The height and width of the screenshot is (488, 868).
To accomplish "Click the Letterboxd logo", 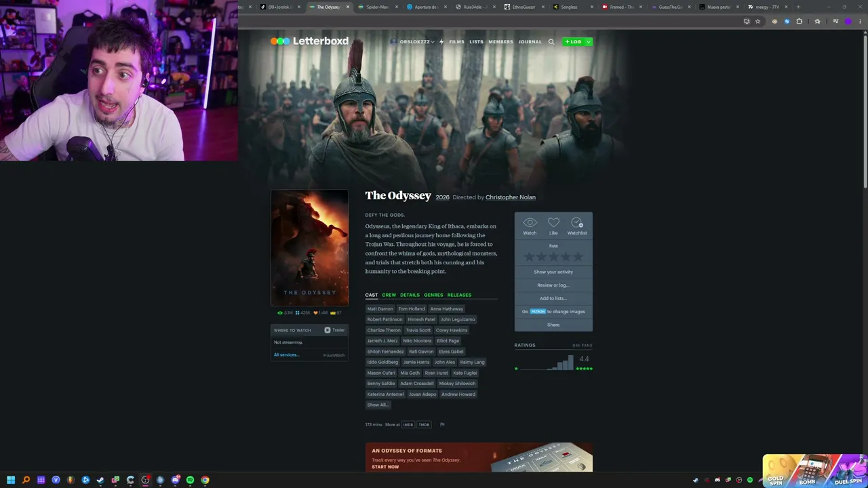I will tap(309, 41).
